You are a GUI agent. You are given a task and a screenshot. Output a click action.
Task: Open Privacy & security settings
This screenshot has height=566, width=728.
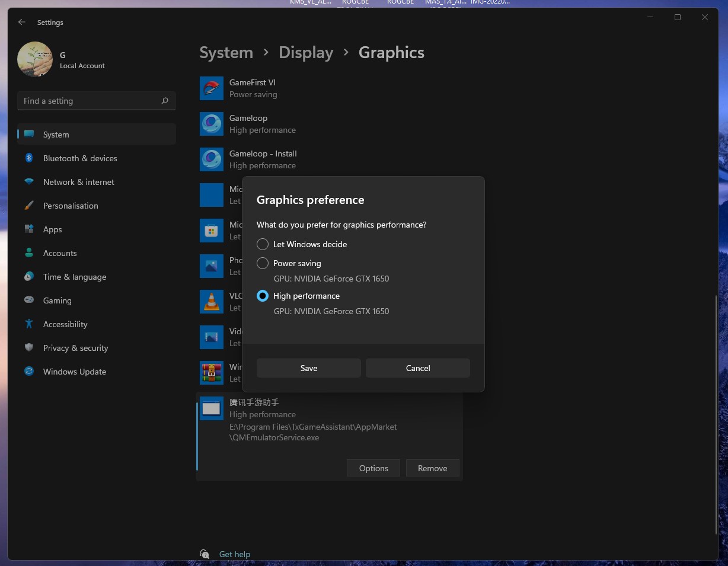(97, 348)
